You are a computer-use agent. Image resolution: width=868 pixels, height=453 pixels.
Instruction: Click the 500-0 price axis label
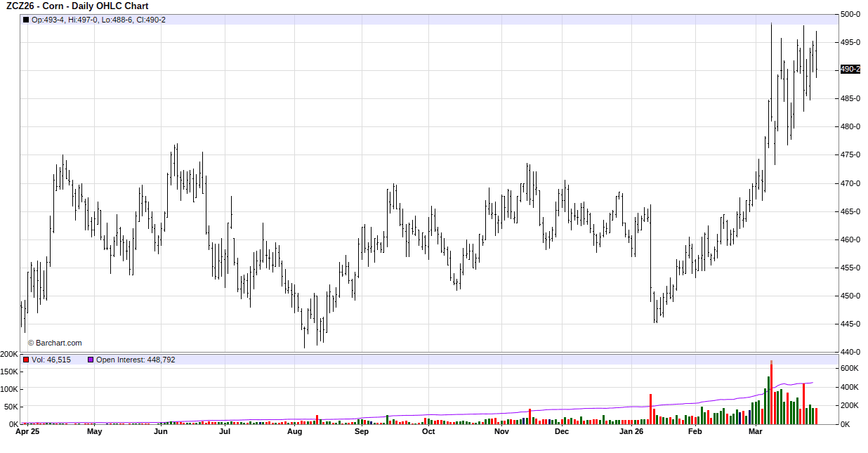(x=850, y=14)
